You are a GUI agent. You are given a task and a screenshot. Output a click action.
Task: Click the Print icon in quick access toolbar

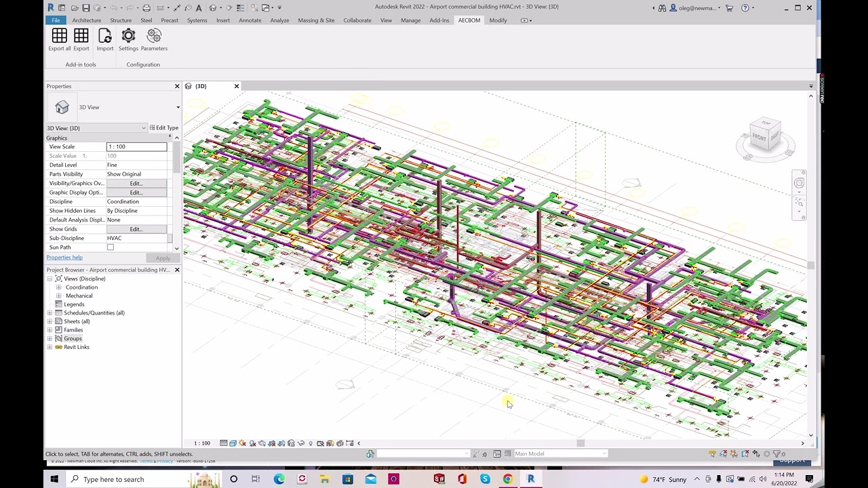pyautogui.click(x=146, y=8)
